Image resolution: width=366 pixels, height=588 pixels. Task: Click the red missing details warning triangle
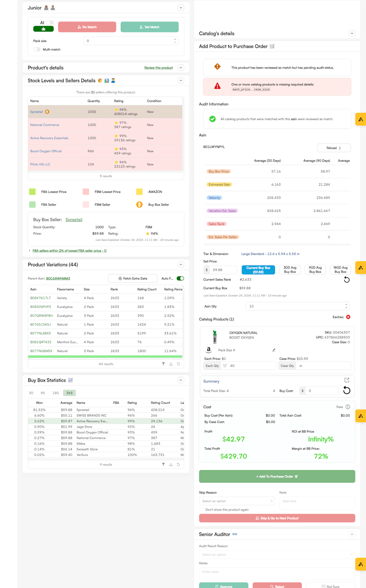(x=217, y=86)
